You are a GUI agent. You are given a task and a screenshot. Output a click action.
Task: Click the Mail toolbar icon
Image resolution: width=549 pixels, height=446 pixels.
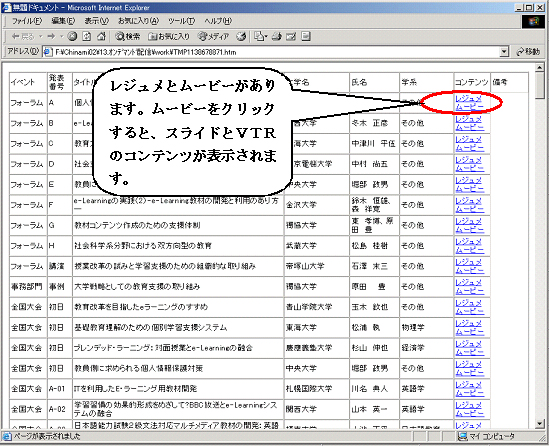pos(260,36)
